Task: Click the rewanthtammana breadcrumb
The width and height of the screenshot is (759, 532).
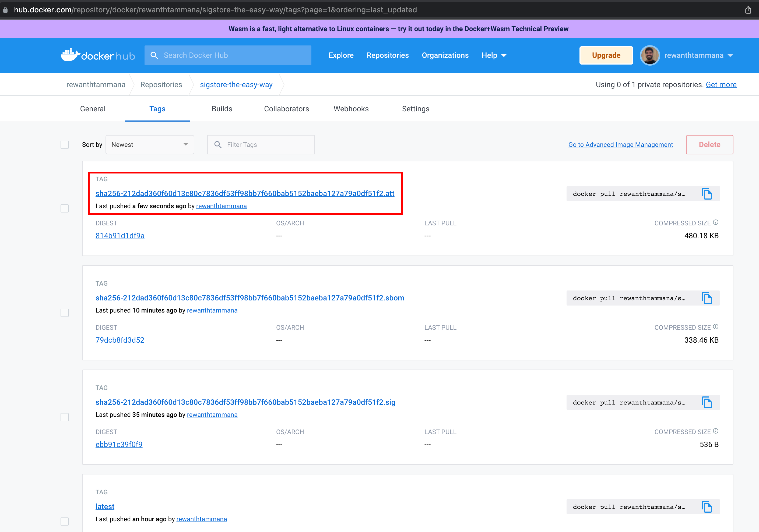Action: coord(96,85)
